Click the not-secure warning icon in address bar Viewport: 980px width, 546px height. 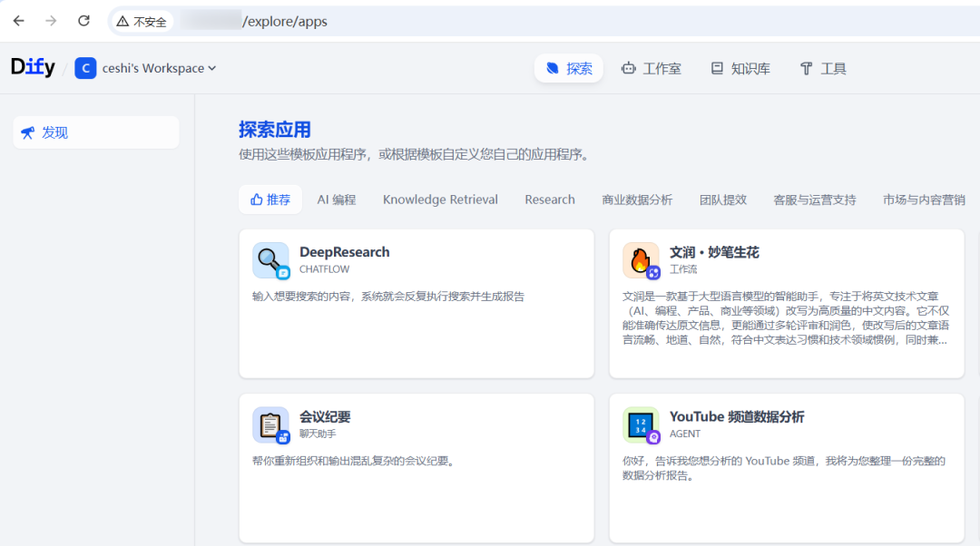(122, 22)
